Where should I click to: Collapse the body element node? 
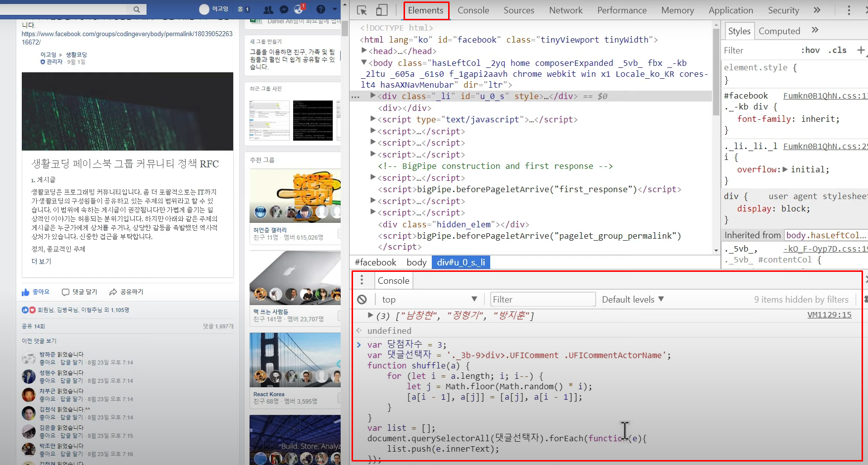pos(364,62)
